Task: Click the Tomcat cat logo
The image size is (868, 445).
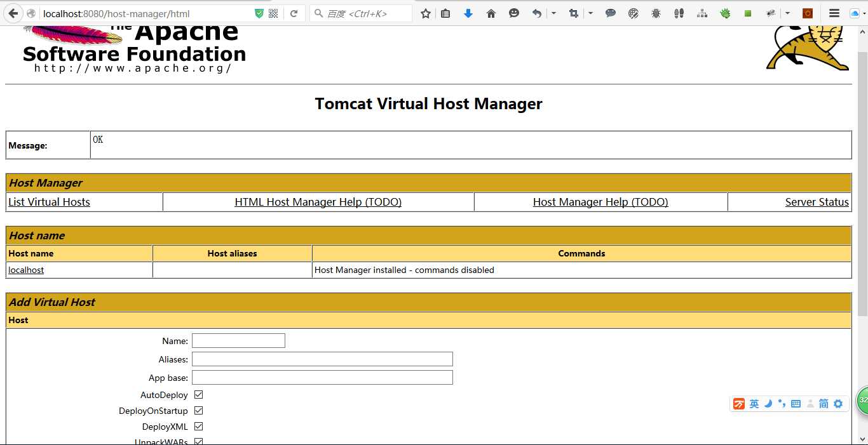Action: point(808,48)
